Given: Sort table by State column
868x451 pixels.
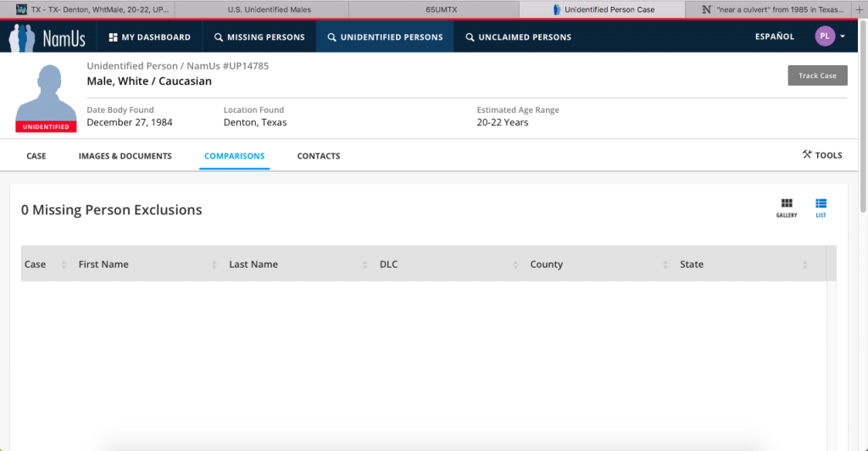Looking at the screenshot, I should [x=692, y=264].
